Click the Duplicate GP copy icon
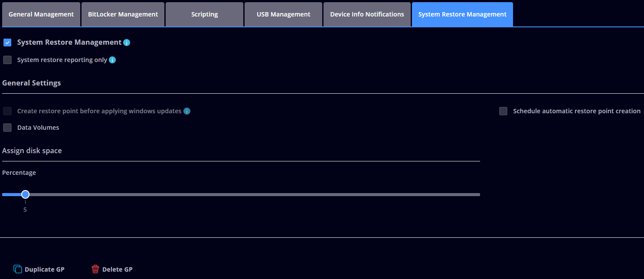This screenshot has width=644, height=279. pyautogui.click(x=18, y=269)
